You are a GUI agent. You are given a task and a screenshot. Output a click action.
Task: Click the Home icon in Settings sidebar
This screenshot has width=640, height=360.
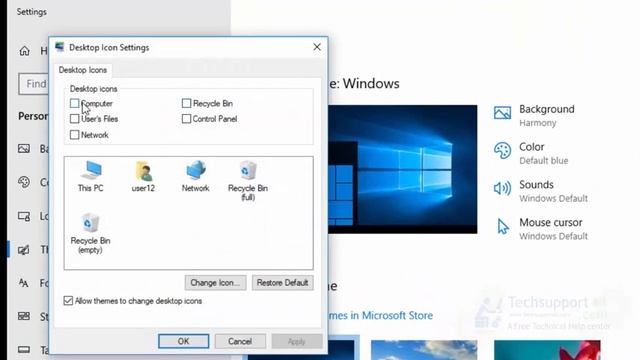pos(24,51)
